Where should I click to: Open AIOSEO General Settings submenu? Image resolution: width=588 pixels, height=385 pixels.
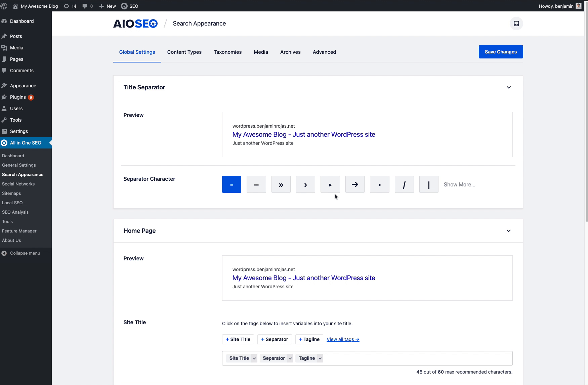pos(19,165)
